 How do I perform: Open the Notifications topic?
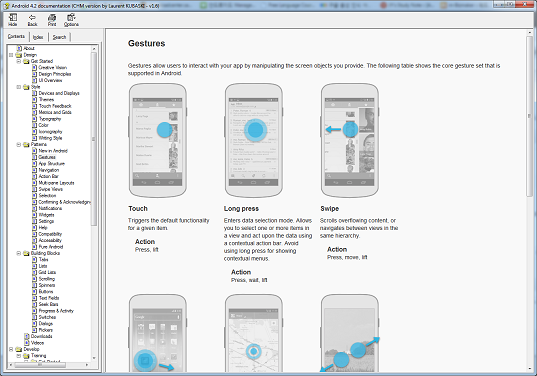coord(50,209)
